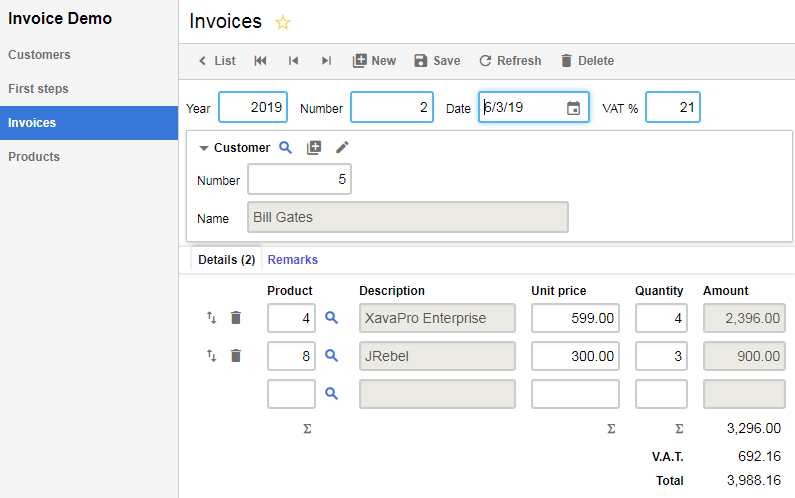795x498 pixels.
Task: Edit the customer with pencil icon
Action: click(x=342, y=147)
